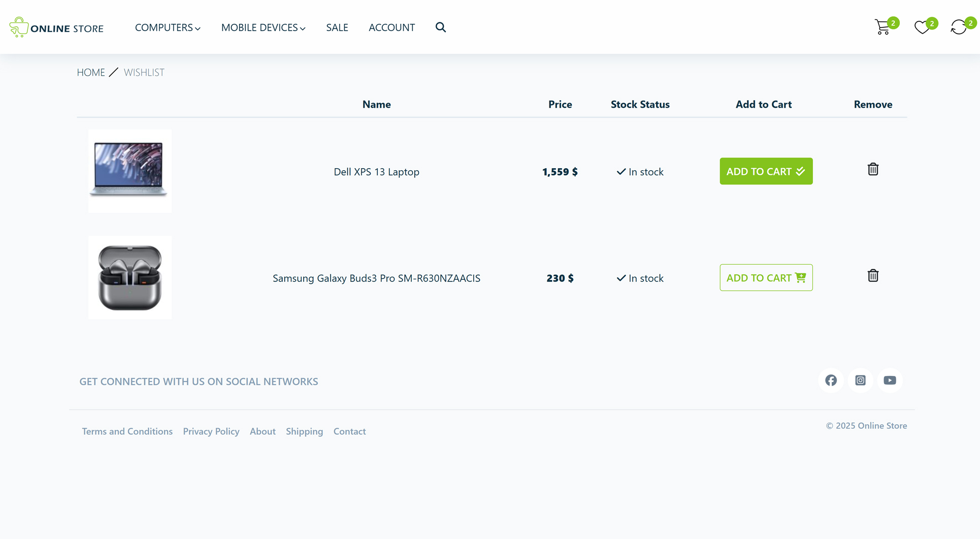Screen dimensions: 980x539
Task: Add Dell XPS 13 Laptop to cart
Action: coord(766,171)
